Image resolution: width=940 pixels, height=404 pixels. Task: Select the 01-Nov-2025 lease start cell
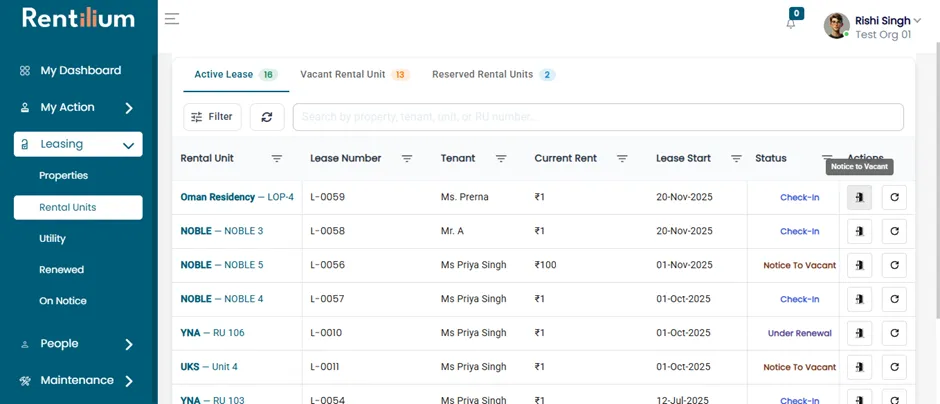pyautogui.click(x=685, y=265)
